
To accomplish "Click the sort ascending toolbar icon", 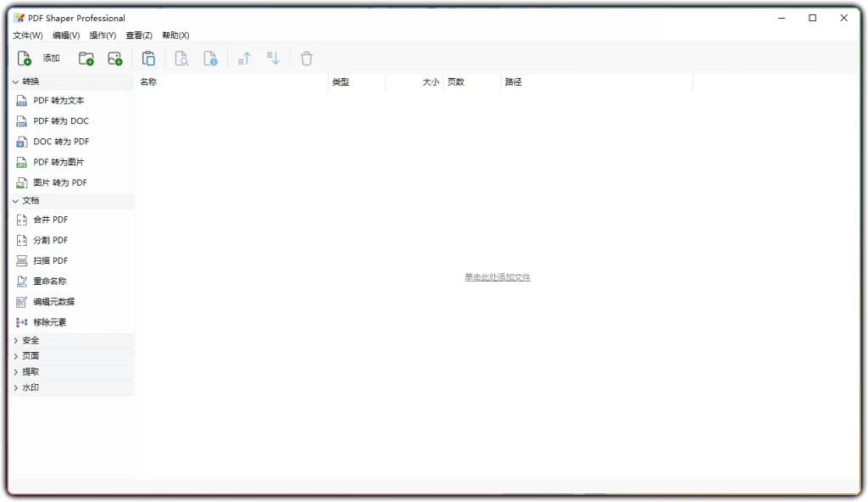I will (243, 58).
